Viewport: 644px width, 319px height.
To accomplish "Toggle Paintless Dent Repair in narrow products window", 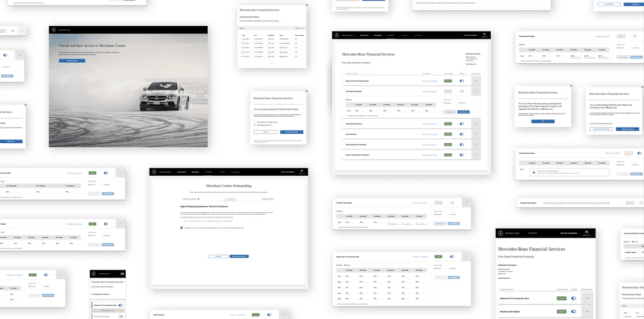I will coord(574,311).
